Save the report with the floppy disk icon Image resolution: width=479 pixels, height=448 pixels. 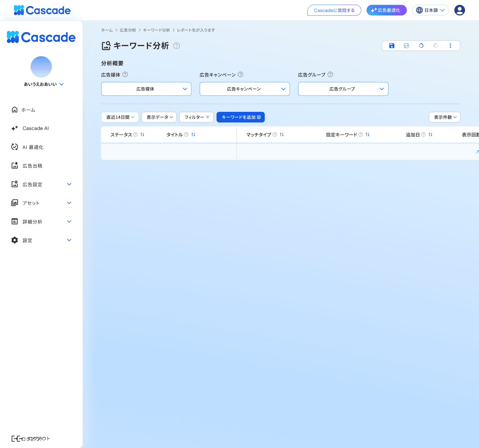pyautogui.click(x=392, y=46)
